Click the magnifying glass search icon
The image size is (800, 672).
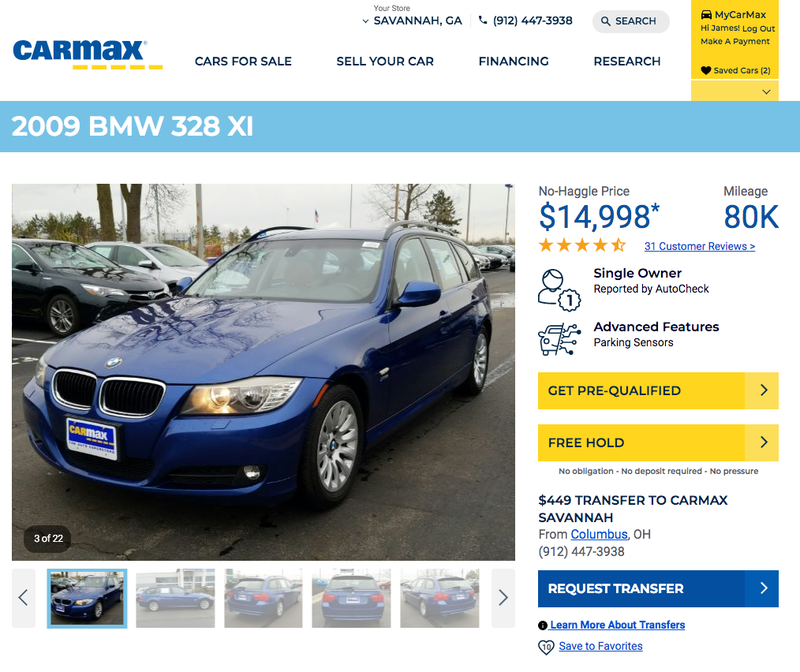click(x=605, y=21)
